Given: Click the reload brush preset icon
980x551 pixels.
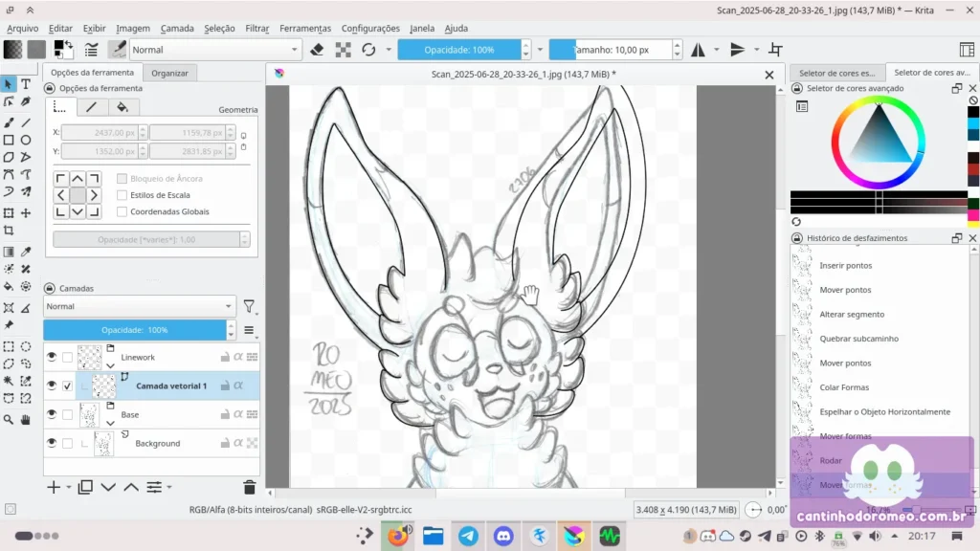Looking at the screenshot, I should pos(368,50).
